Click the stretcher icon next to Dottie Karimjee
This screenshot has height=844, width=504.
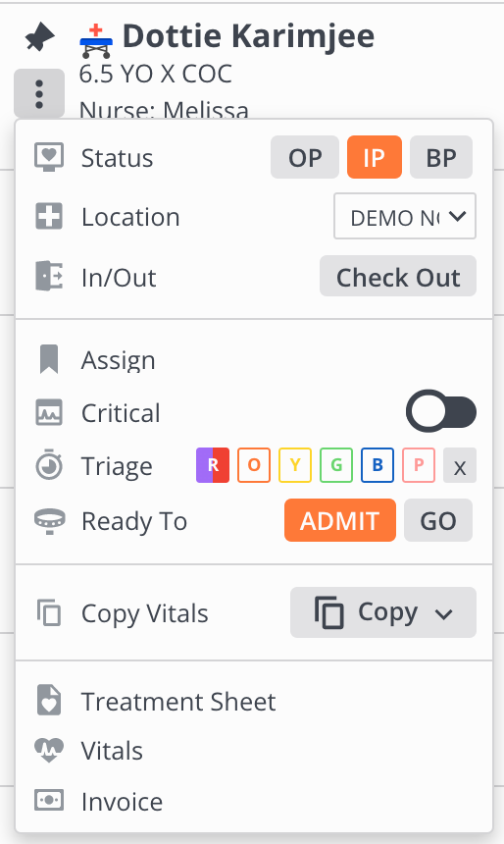tap(96, 41)
